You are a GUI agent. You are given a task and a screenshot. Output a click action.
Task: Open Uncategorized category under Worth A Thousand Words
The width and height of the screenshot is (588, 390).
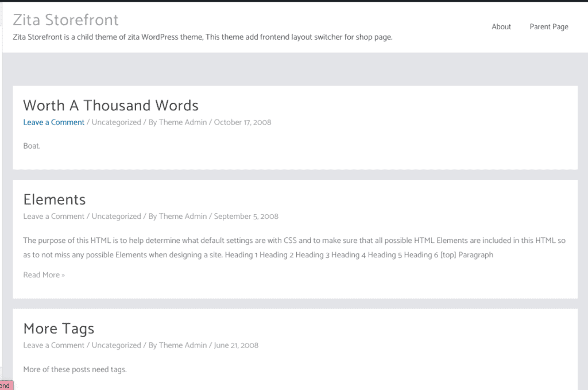(x=116, y=122)
